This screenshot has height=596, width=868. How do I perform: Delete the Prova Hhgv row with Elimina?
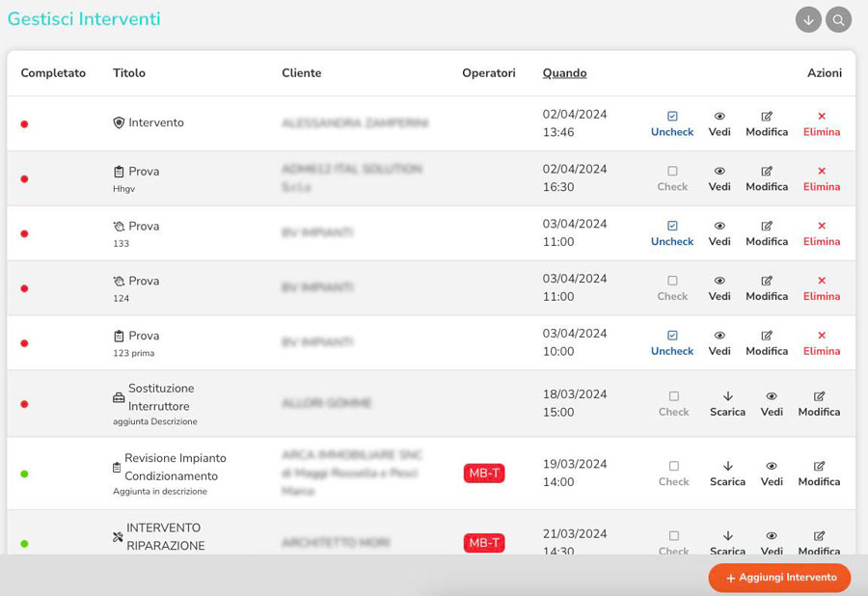click(x=822, y=178)
